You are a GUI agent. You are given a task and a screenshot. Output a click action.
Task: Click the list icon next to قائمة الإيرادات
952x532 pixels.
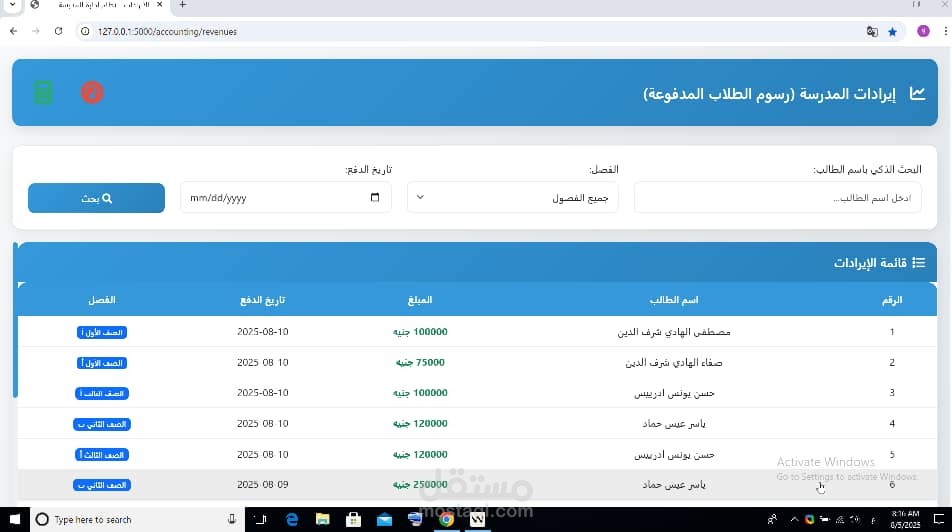click(919, 262)
